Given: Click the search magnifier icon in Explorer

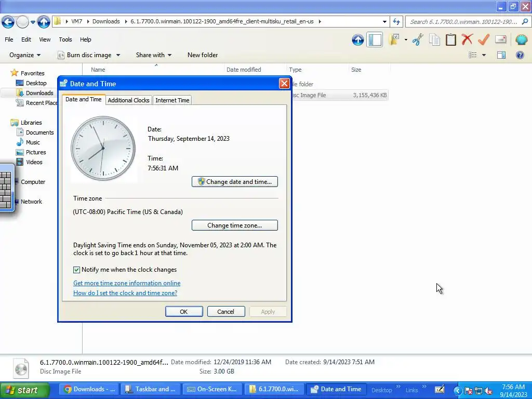Looking at the screenshot, I should point(525,22).
